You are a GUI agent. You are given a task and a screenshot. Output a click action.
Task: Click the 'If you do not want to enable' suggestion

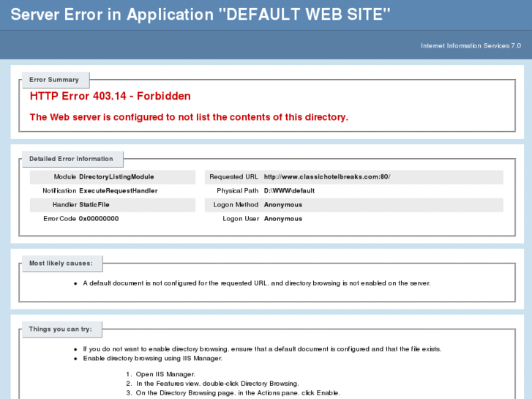coord(262,348)
